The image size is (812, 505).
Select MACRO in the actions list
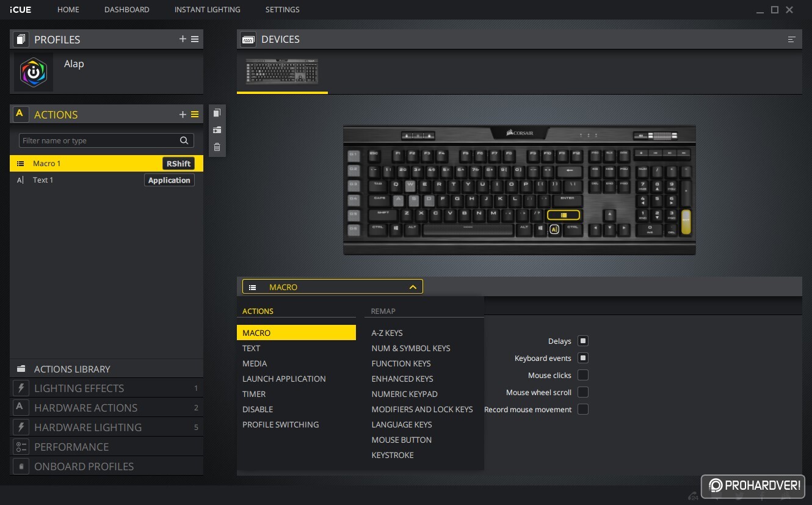[x=296, y=333]
